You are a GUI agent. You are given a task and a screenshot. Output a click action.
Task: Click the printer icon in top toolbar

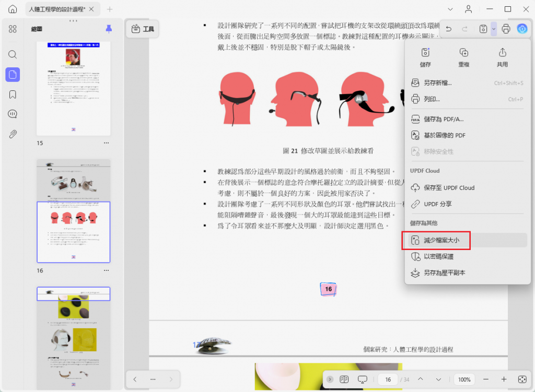point(506,29)
